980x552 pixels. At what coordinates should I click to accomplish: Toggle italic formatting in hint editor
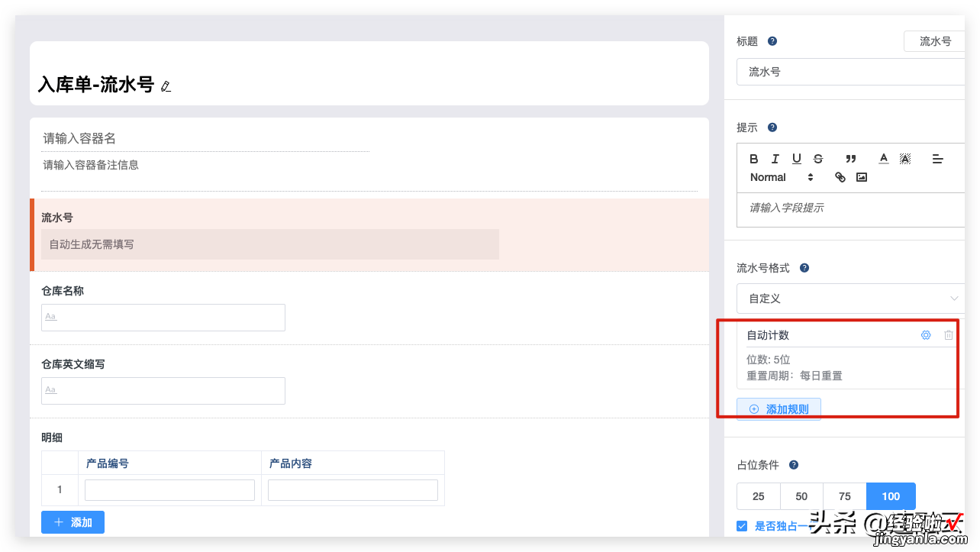775,159
